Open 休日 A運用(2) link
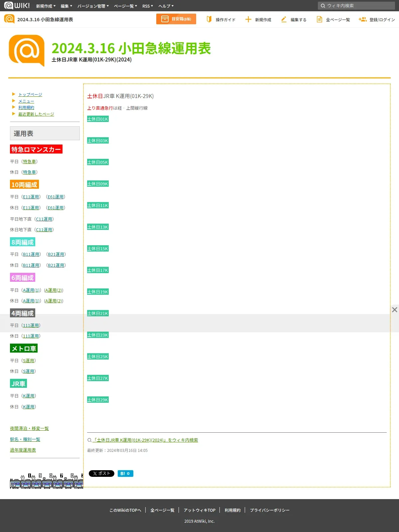Screen dimensions: 399x532 pos(54,301)
